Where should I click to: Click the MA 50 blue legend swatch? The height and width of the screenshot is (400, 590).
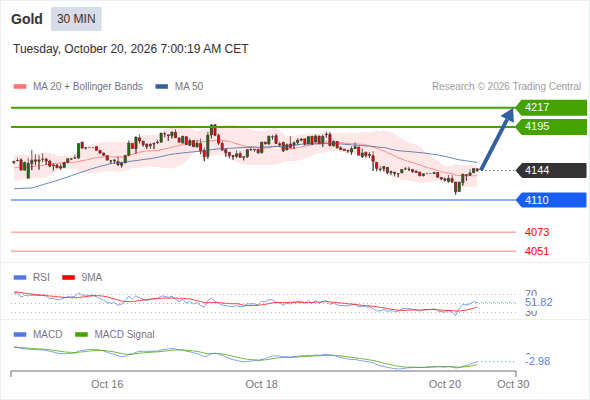pos(162,87)
